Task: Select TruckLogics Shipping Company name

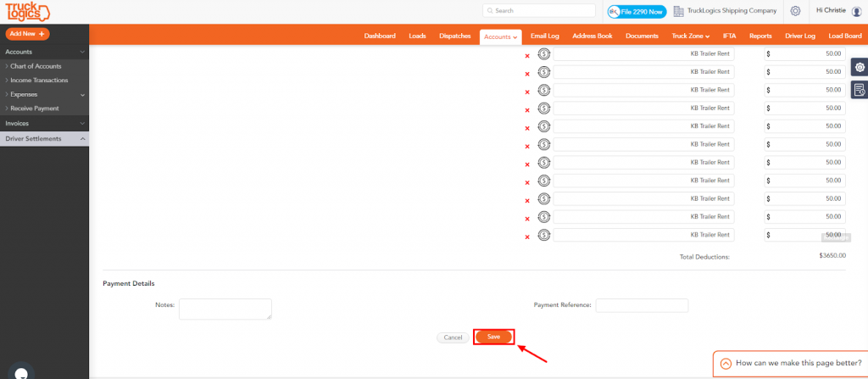Action: 732,10
